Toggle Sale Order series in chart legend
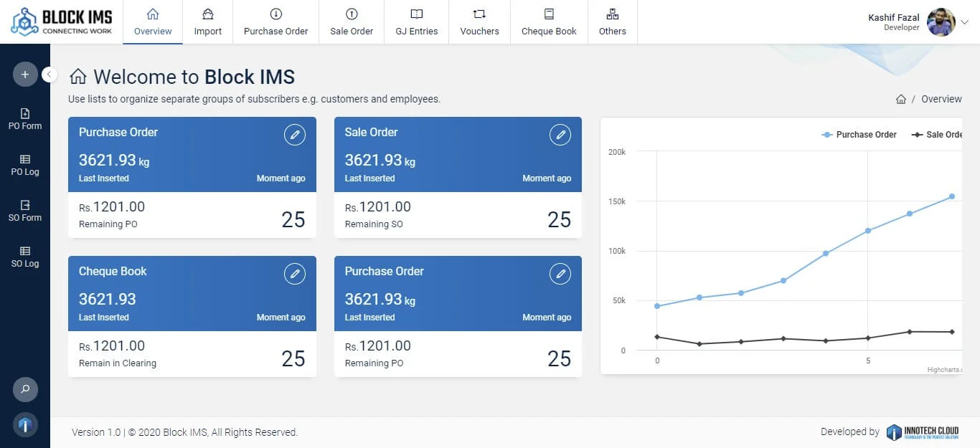 [x=937, y=135]
